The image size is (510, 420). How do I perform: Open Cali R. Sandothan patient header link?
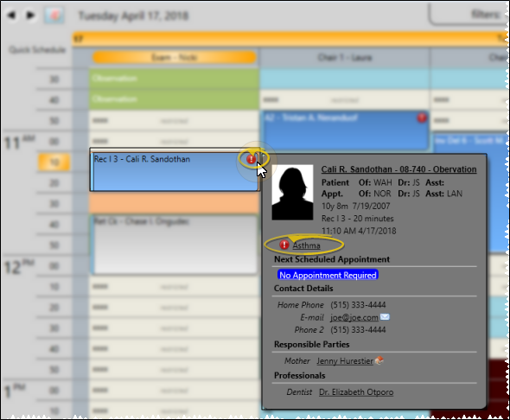398,169
